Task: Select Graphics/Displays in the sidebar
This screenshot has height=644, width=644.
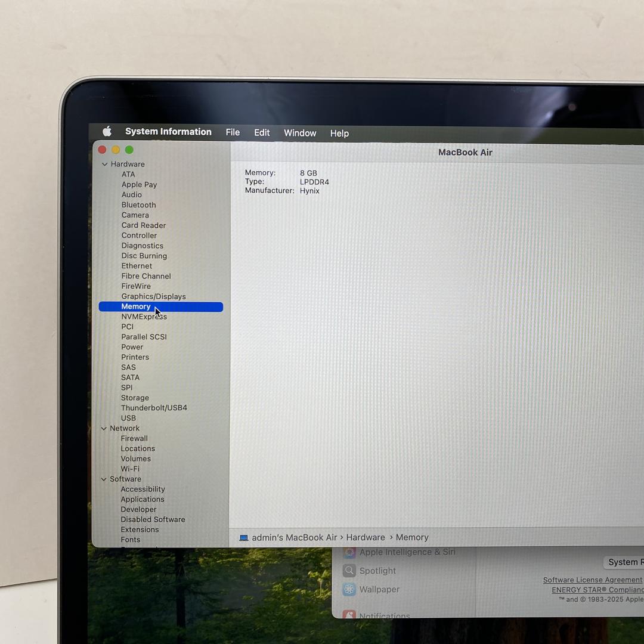Action: pos(154,296)
